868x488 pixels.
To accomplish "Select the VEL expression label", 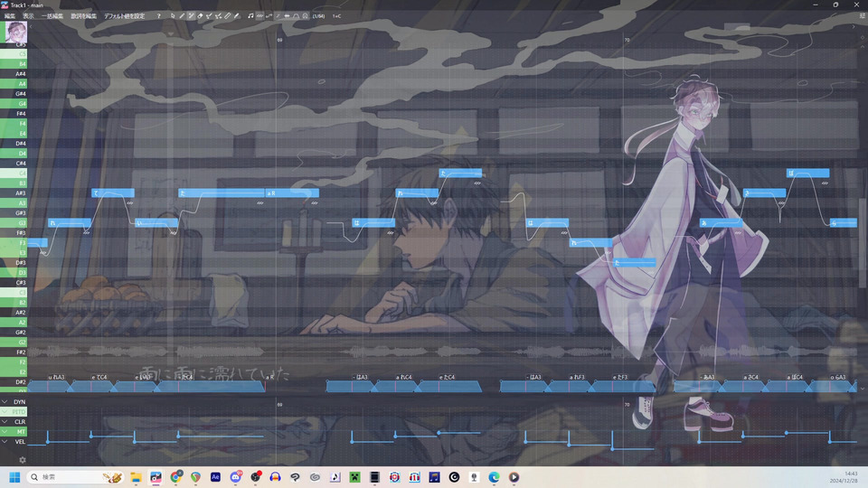I will (x=20, y=442).
